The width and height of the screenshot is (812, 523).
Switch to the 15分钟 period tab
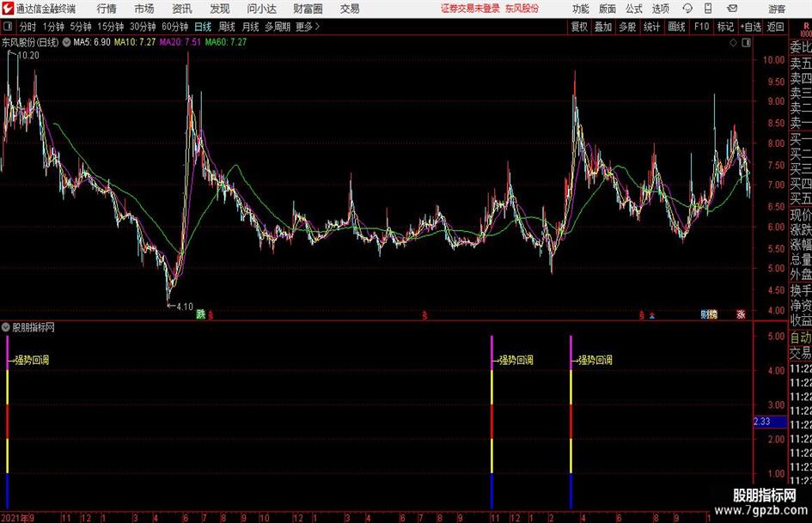point(111,27)
